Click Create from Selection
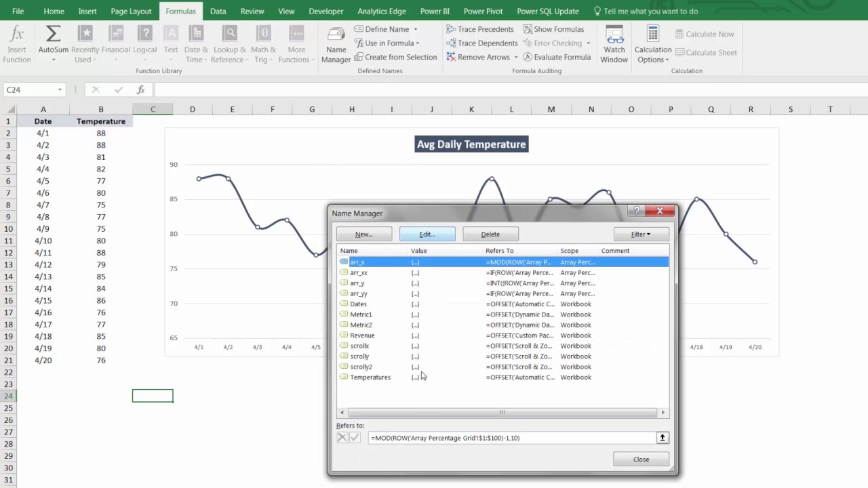Screen dimensions: 868x488 click(x=395, y=57)
